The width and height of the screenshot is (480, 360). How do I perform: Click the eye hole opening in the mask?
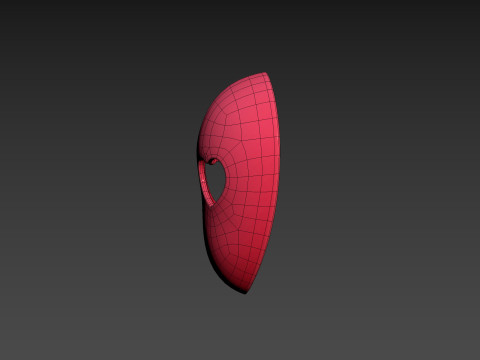215,181
